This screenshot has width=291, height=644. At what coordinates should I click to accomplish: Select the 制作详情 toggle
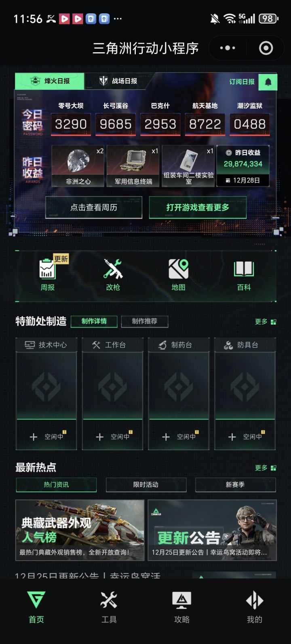(x=94, y=321)
